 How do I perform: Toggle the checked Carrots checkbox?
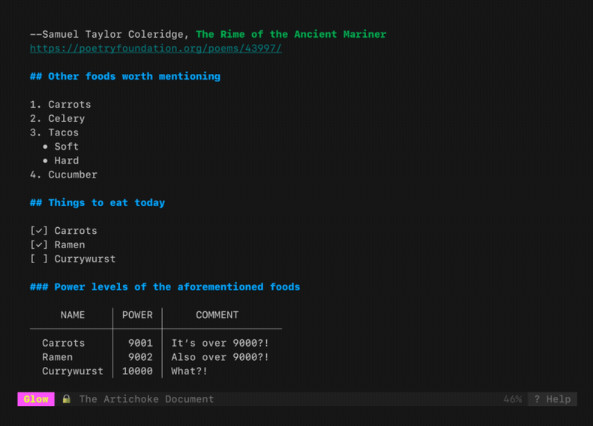click(x=39, y=230)
